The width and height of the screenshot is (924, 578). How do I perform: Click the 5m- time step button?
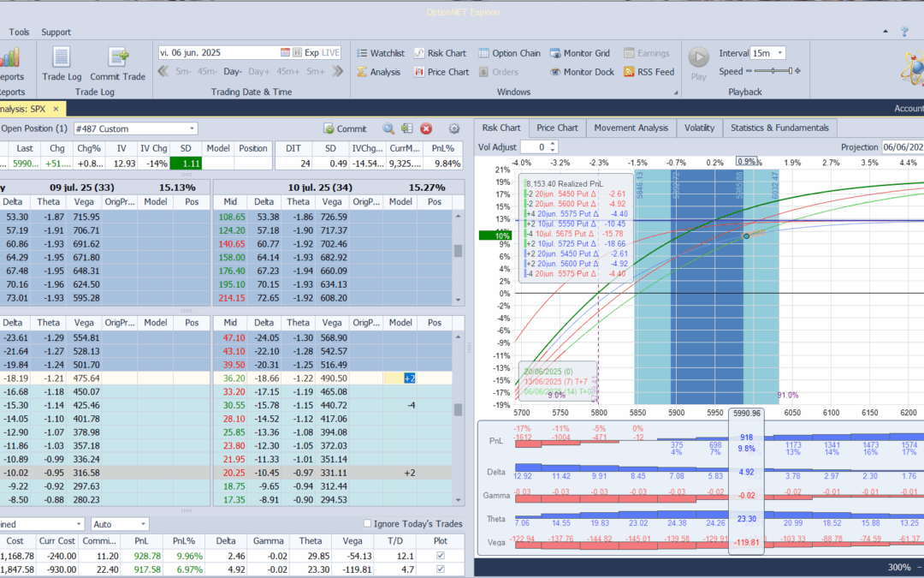coord(183,71)
